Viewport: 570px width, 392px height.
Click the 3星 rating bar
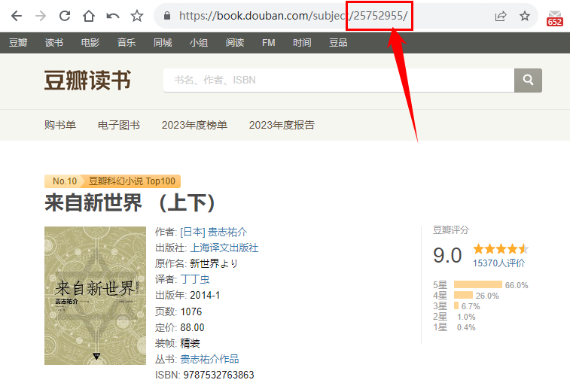coord(456,305)
